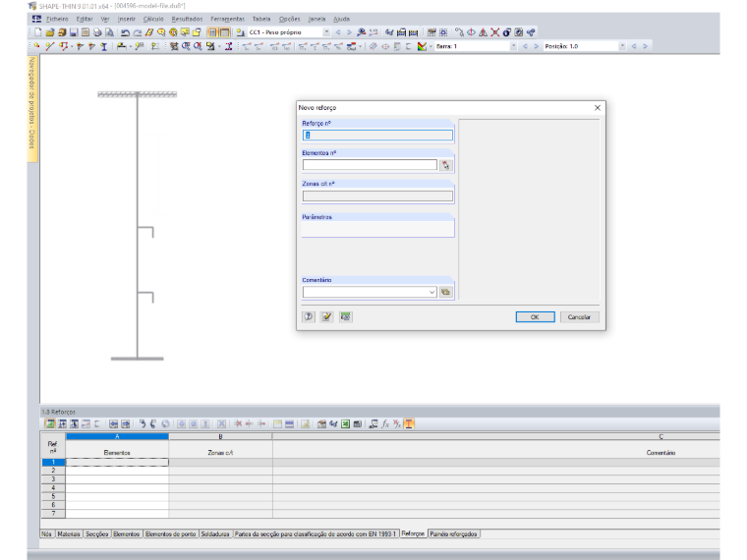This screenshot has height=560, width=747.
Task: Switch to the Soldaduras tab
Action: tap(215, 533)
